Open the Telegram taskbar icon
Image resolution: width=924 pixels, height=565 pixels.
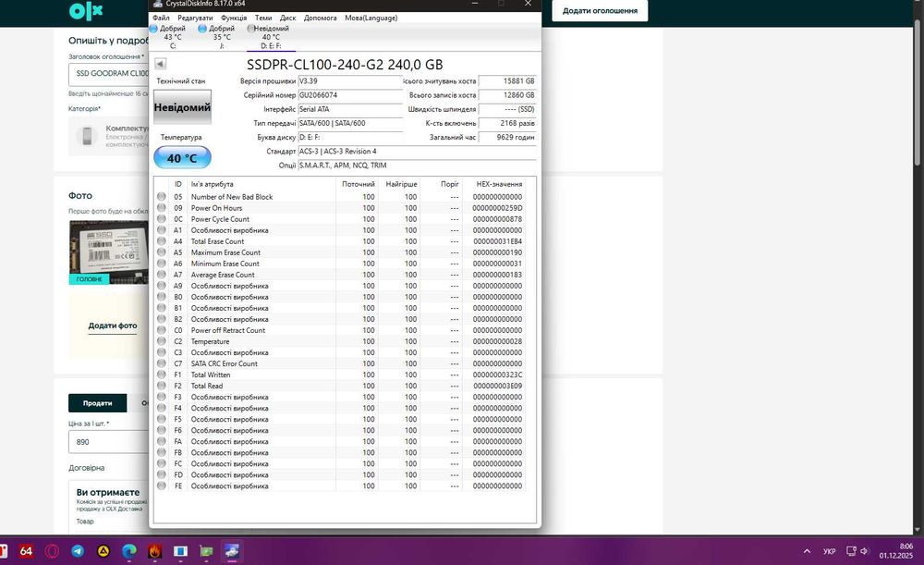click(78, 551)
